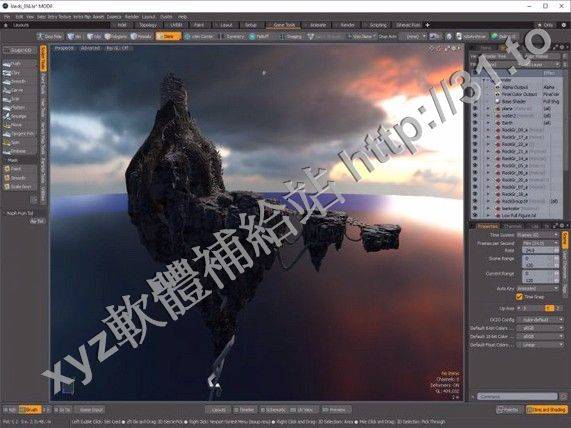Viewport: 571px width, 428px height.
Task: Add a new layout tab with plus icon
Action: (x=428, y=25)
